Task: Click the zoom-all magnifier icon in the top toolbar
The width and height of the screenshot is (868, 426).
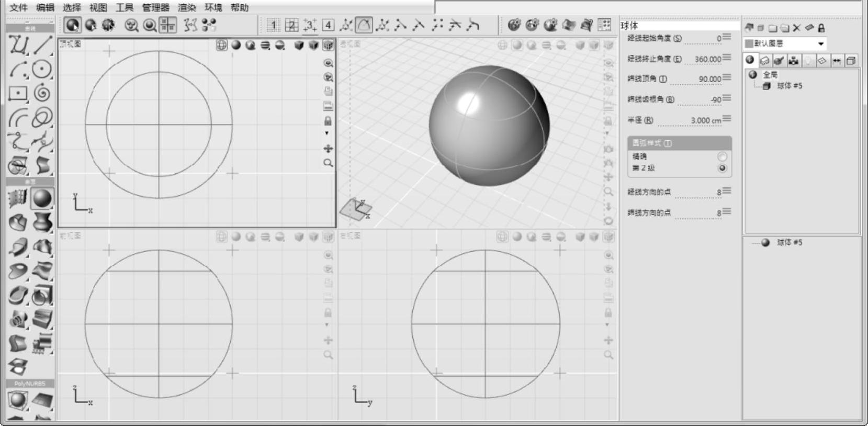Action: pyautogui.click(x=131, y=25)
